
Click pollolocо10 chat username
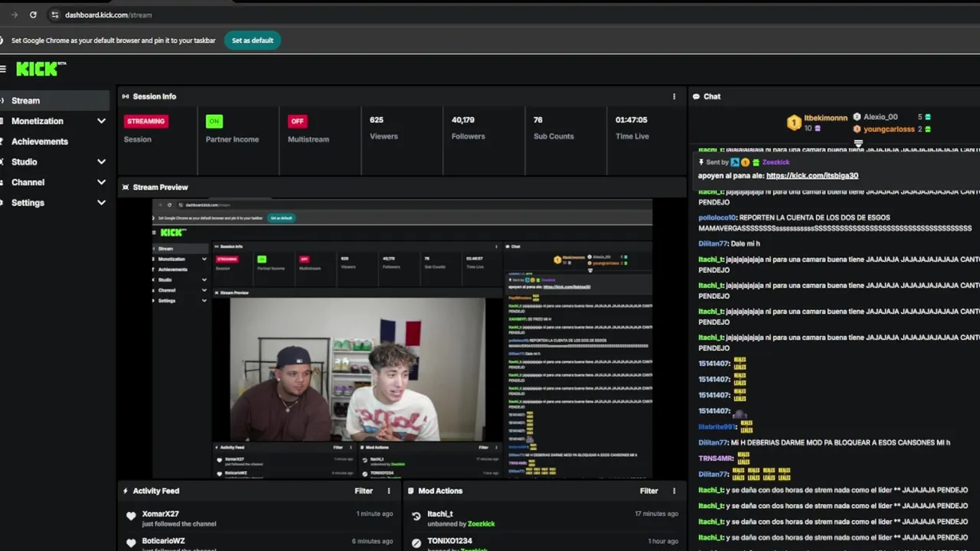(x=717, y=217)
